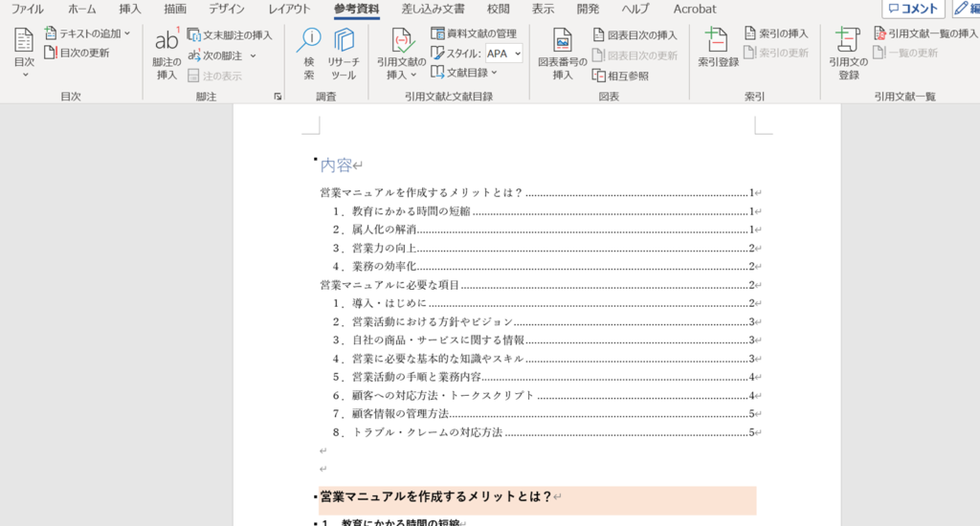Insert caption with 図表番号の挿入
Viewport: 980px width, 526px height.
[x=563, y=55]
